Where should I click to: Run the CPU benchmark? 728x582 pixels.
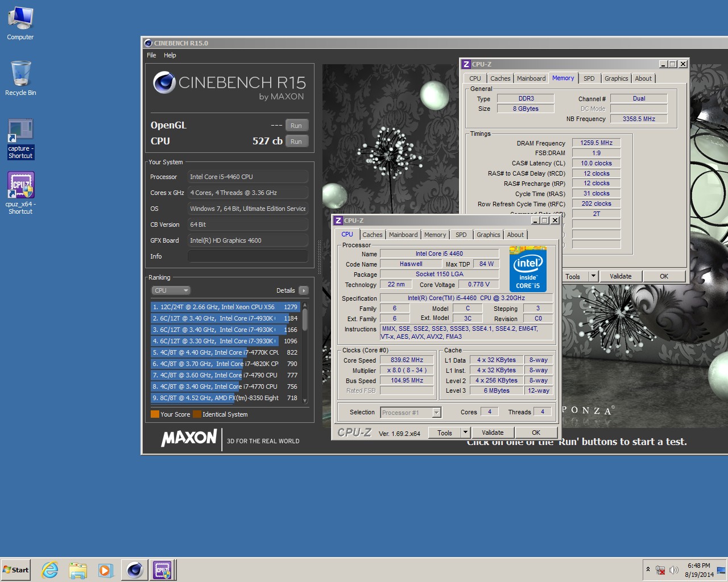(296, 142)
